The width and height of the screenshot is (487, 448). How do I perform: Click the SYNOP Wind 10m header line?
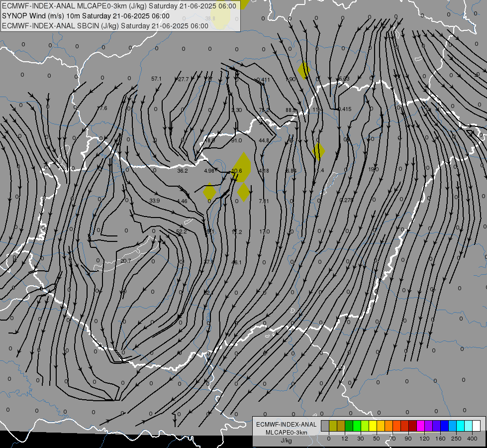(x=86, y=16)
